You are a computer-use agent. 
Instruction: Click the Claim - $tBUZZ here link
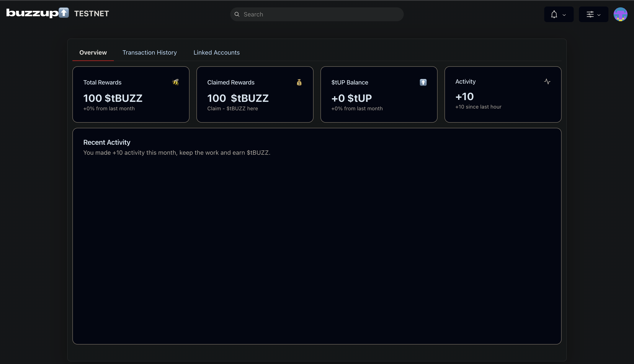pyautogui.click(x=232, y=109)
